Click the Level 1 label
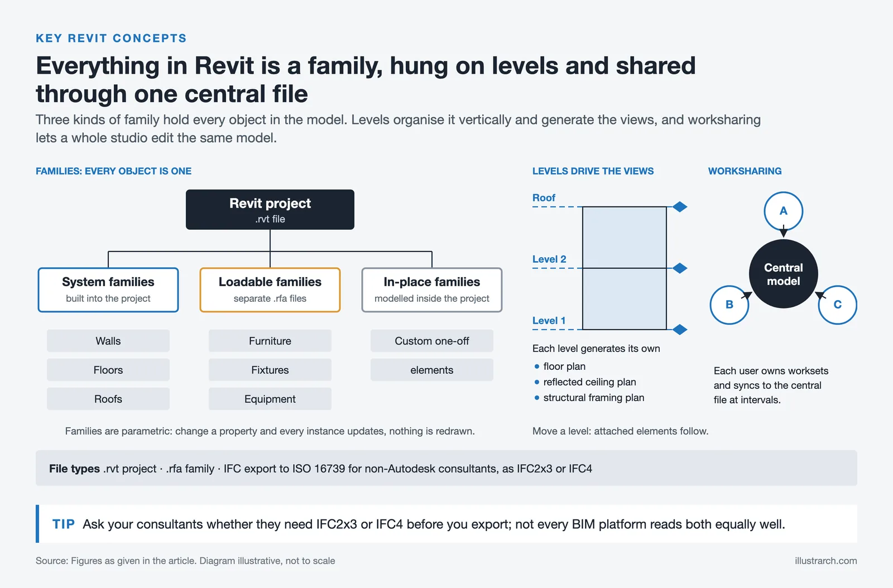893x588 pixels. (x=549, y=320)
